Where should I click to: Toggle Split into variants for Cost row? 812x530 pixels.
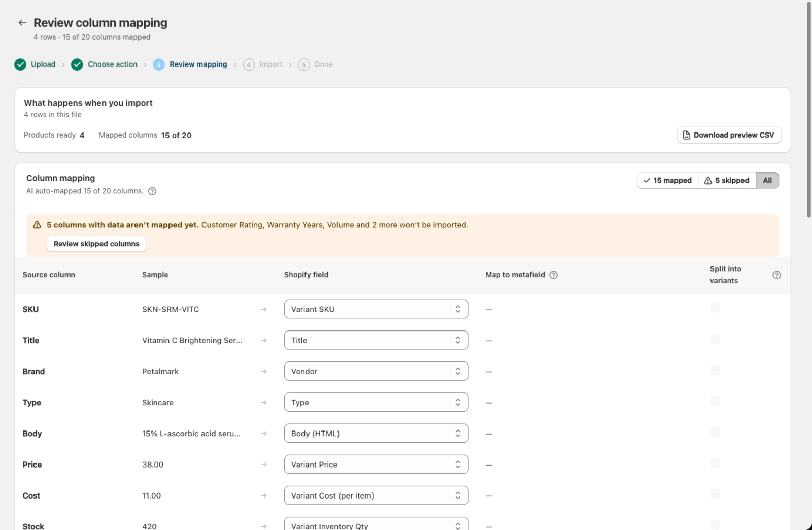point(715,494)
